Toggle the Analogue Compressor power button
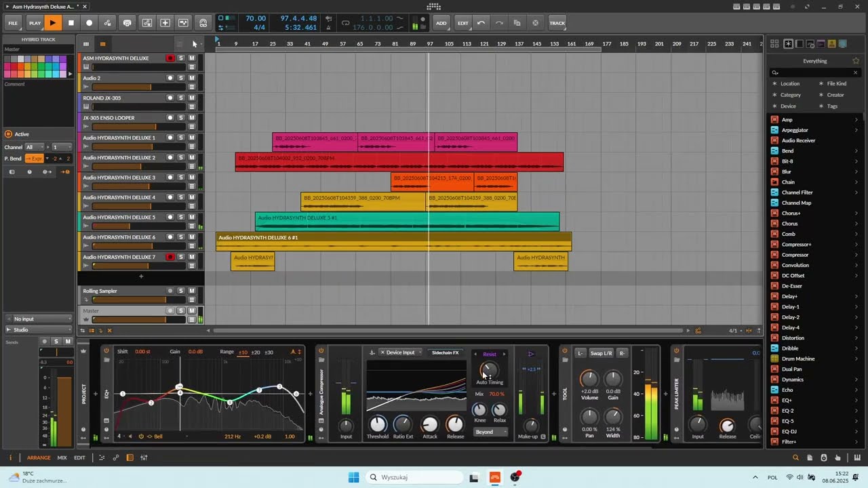The width and height of the screenshot is (868, 488). tap(321, 350)
